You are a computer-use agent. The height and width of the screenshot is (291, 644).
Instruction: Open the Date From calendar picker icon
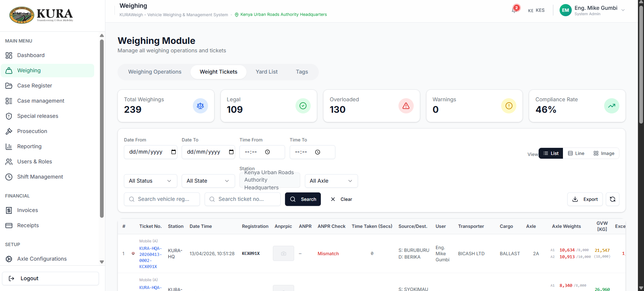[174, 152]
